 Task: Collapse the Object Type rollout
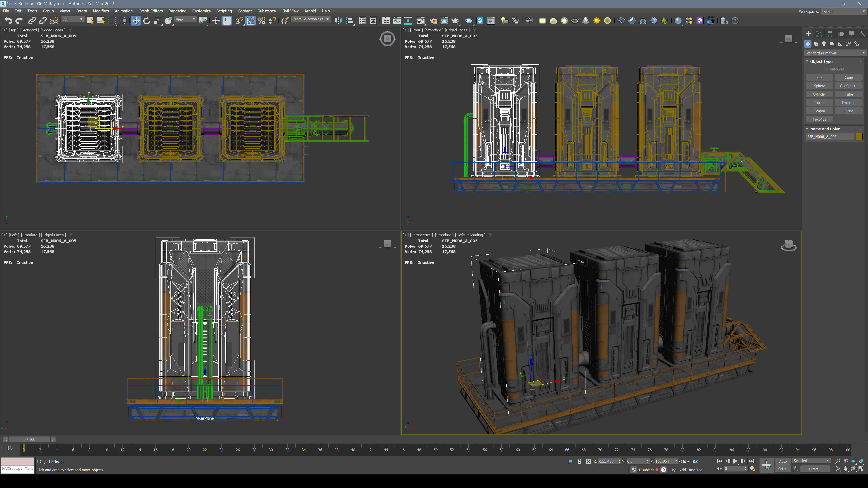(807, 61)
